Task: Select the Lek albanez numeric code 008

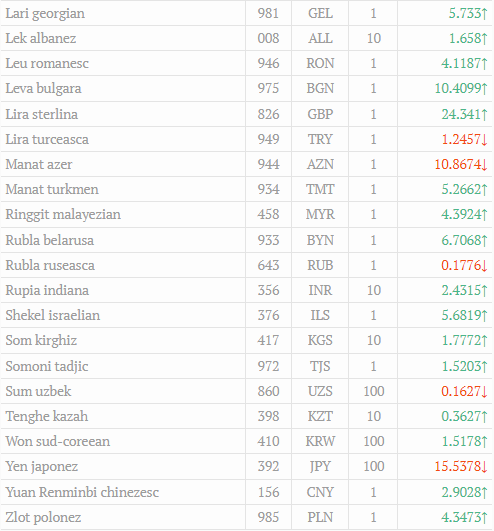Action: (268, 38)
